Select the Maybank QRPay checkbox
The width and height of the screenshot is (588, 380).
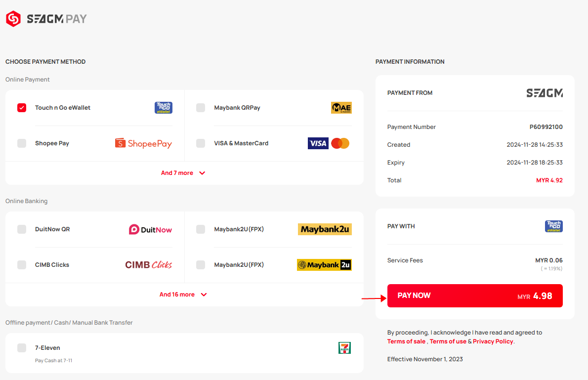(201, 108)
